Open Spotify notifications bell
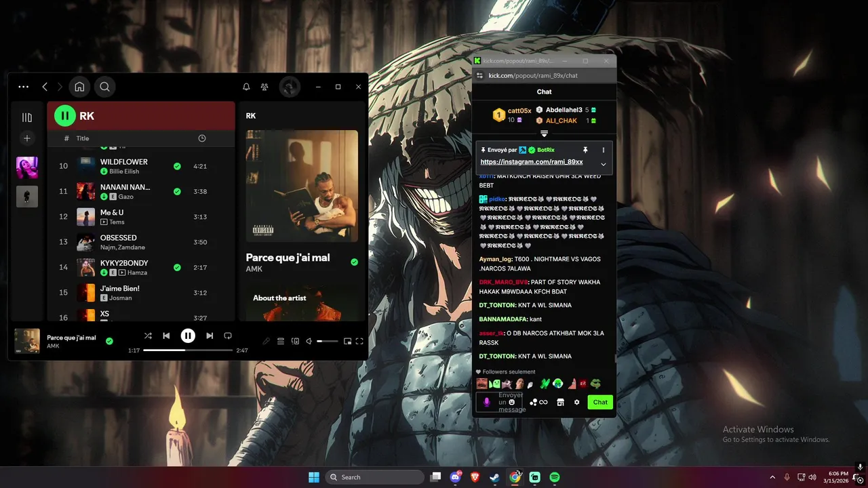Viewport: 868px width, 488px height. click(246, 87)
